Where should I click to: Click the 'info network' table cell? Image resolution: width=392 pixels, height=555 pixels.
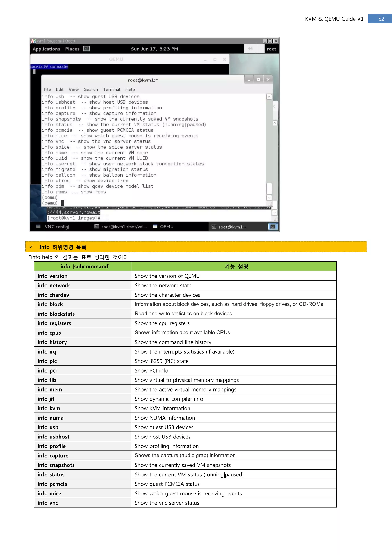tap(82, 285)
